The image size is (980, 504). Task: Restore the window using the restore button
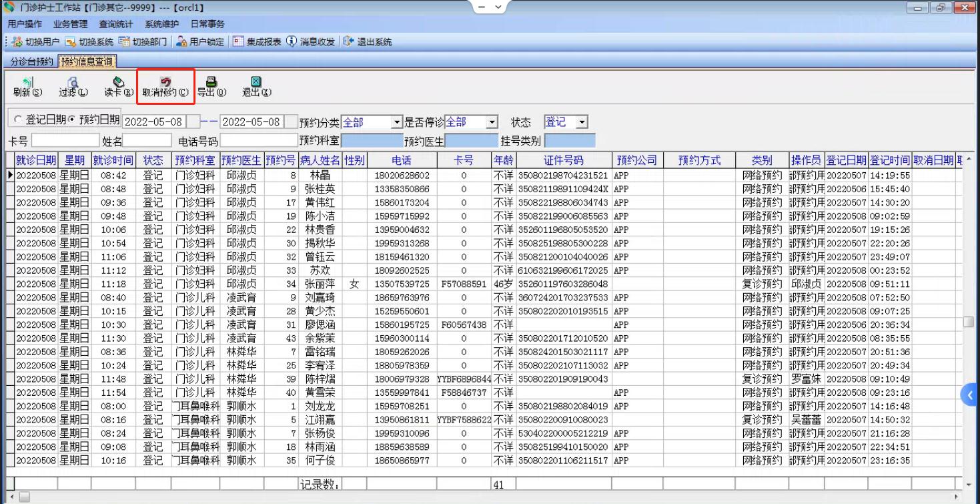[941, 8]
